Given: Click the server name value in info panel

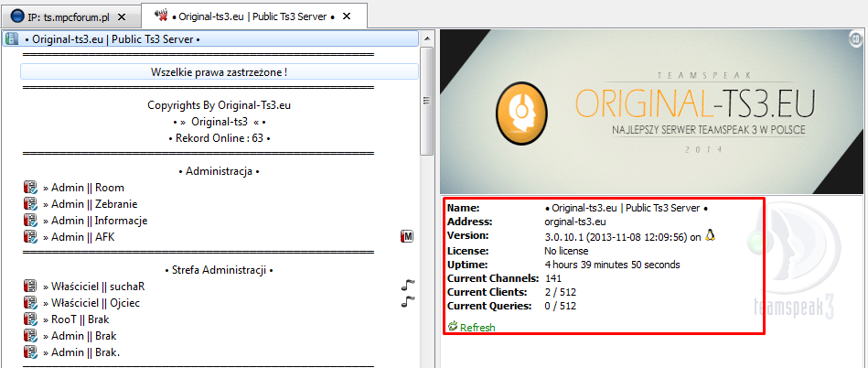Looking at the screenshot, I should (x=627, y=209).
